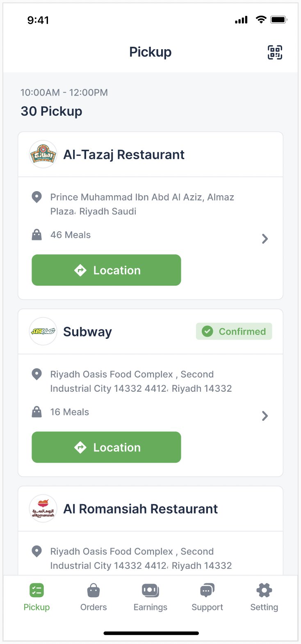Click the bag icon beside 16 Meals
The image size is (301, 644).
(37, 412)
